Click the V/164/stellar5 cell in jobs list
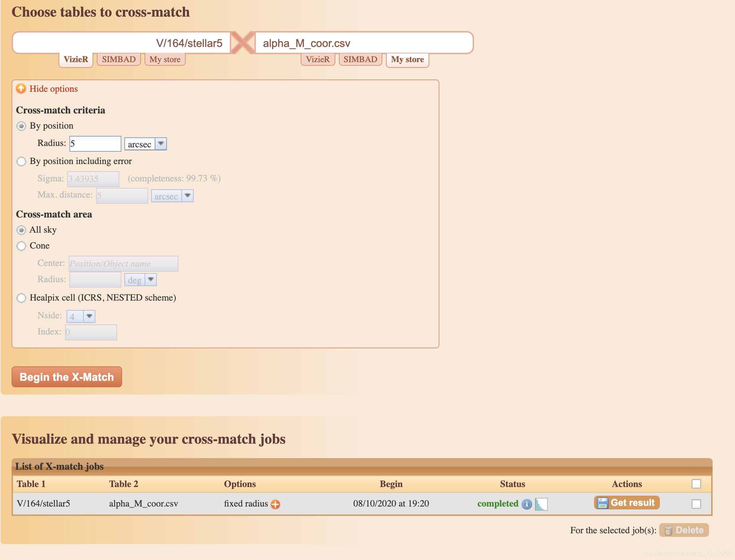The width and height of the screenshot is (735, 560). tap(43, 504)
